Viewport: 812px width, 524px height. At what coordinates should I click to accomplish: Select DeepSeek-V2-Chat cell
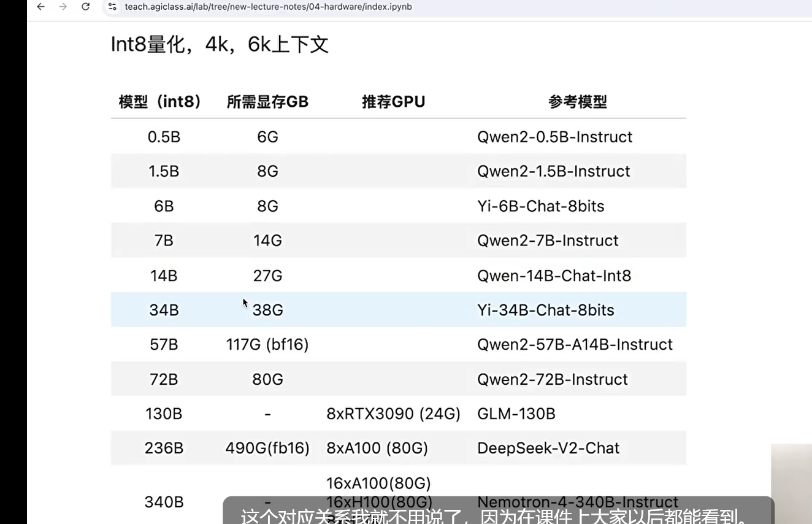tap(548, 449)
